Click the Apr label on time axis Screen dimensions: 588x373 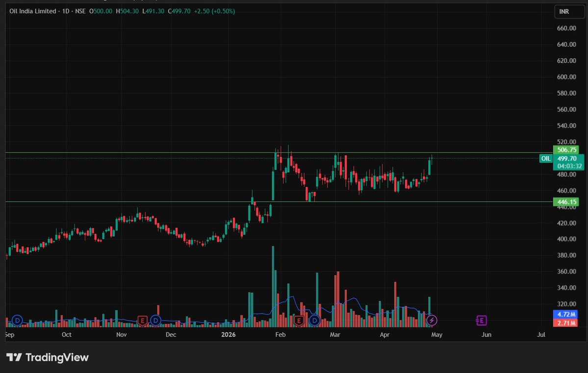384,334
